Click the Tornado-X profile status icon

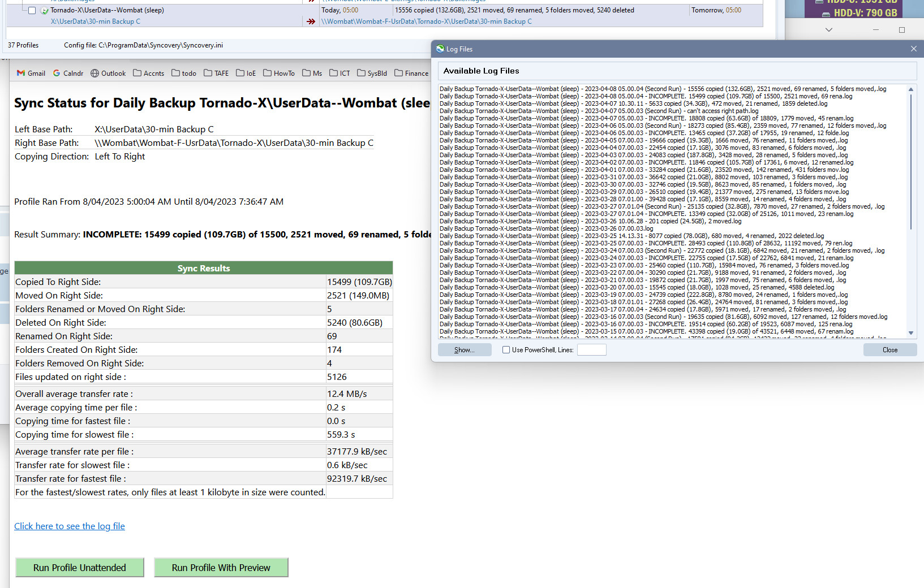[44, 10]
